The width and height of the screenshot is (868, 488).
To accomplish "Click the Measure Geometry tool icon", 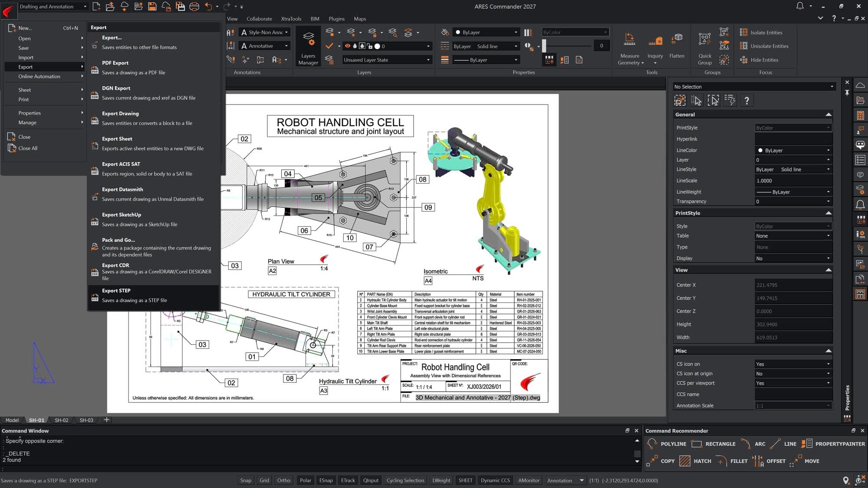I will point(629,40).
